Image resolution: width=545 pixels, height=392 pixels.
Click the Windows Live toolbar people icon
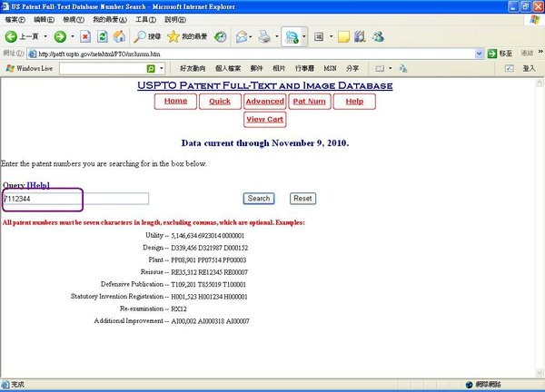point(403,68)
